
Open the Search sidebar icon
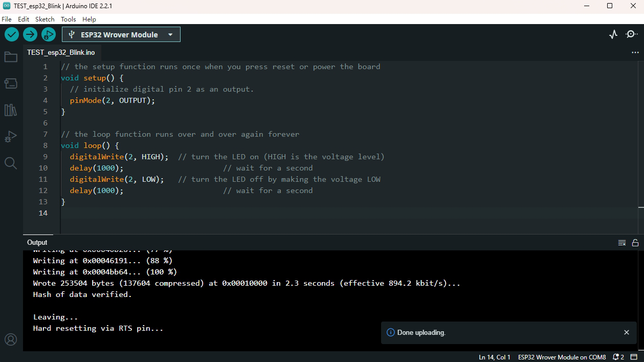pos(11,163)
